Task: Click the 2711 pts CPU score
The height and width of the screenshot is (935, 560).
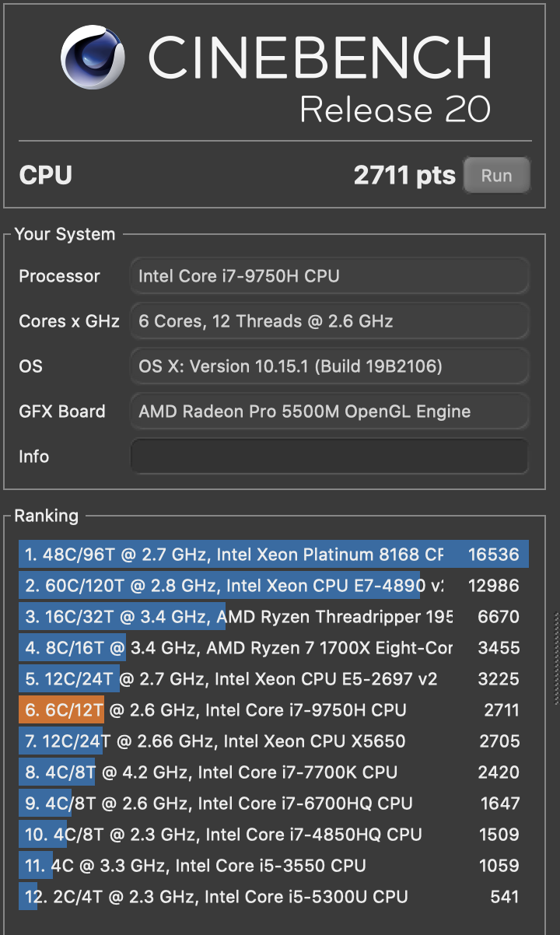Action: click(404, 175)
